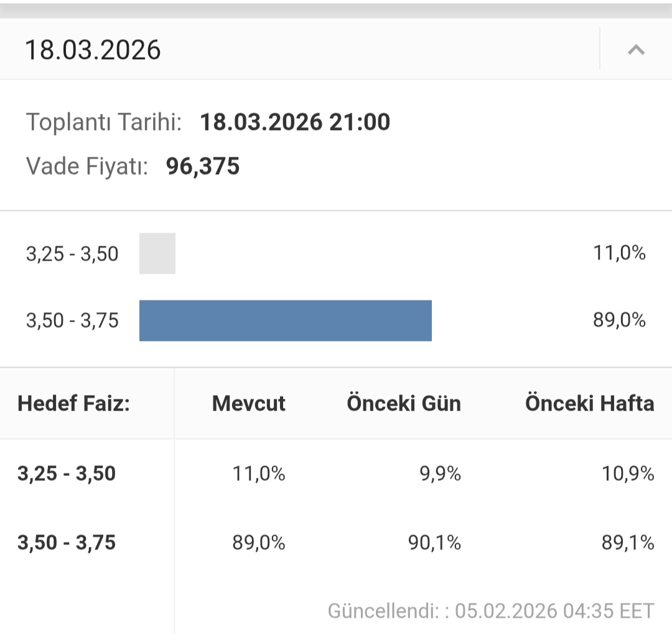Select the Mevcut column header
672x634 pixels.
tap(248, 403)
